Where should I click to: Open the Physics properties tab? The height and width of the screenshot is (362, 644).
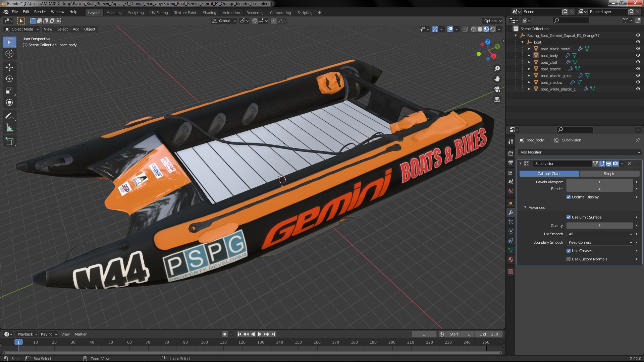coord(511,231)
